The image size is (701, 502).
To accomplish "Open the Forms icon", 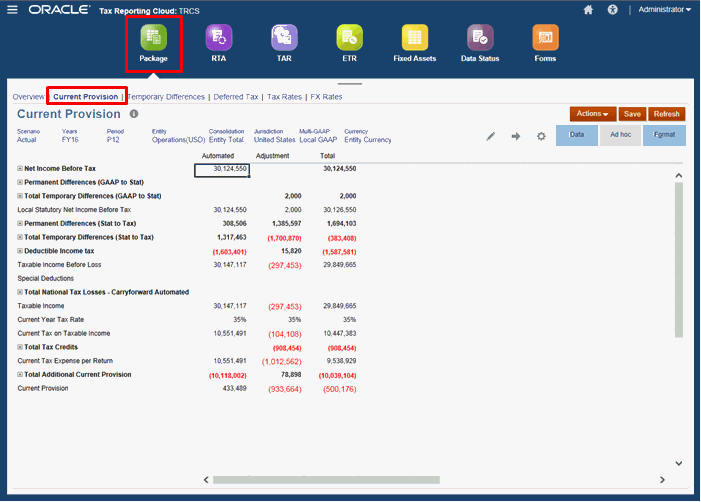I will coord(545,43).
